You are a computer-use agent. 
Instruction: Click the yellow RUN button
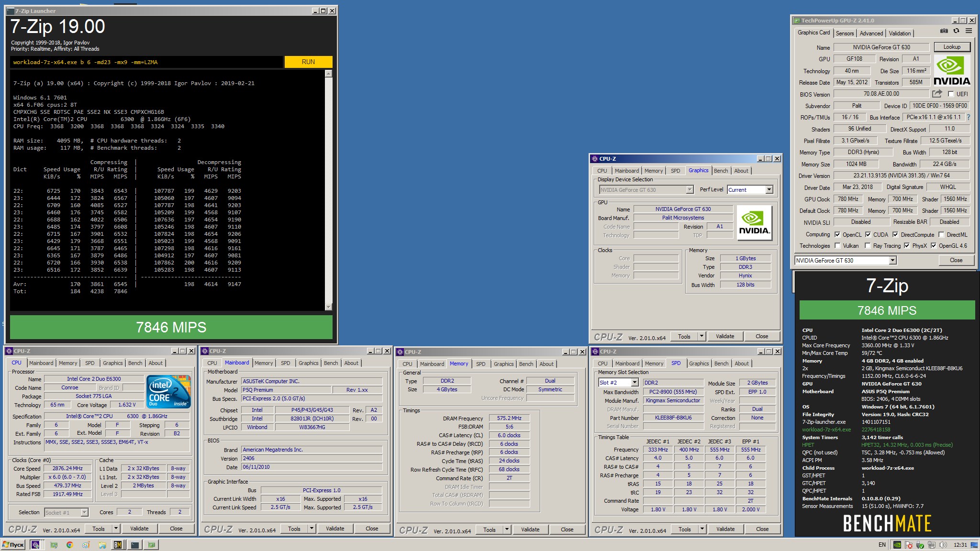click(308, 62)
